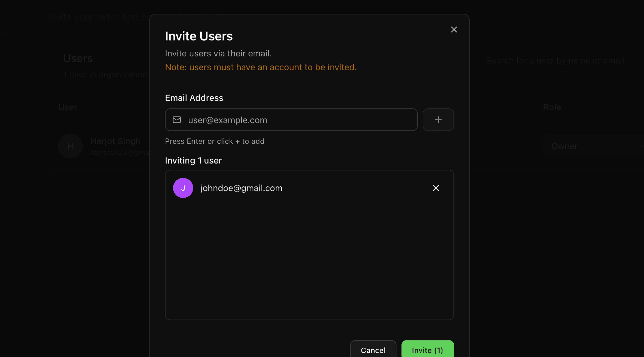Select the johndoe@gmail.com entry text
Screen dimensions: 644x357
pos(241,188)
